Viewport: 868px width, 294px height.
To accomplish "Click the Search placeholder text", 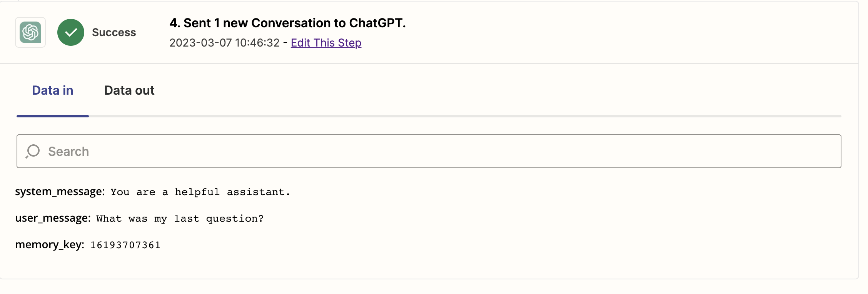I will 68,152.
